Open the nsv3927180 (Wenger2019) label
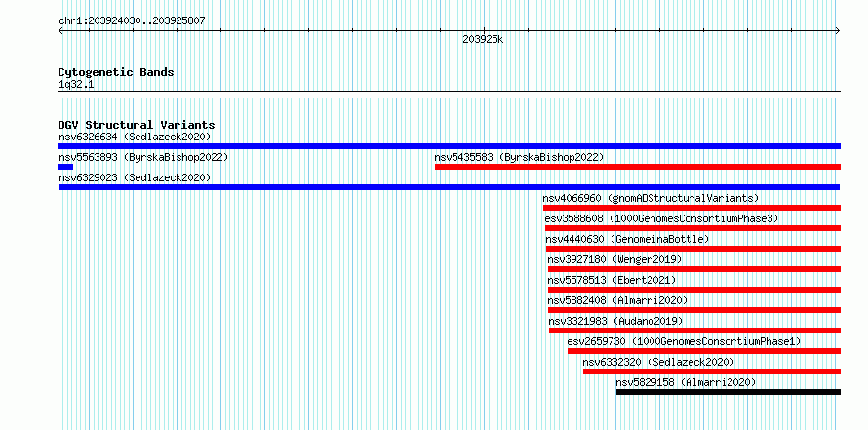 (615, 259)
